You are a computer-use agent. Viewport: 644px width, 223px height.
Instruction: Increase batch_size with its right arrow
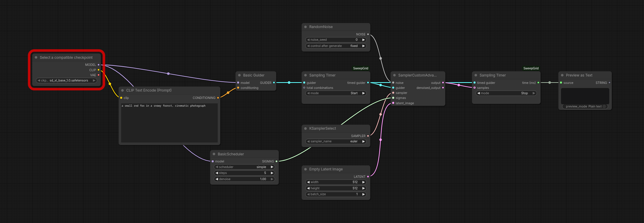click(x=364, y=194)
